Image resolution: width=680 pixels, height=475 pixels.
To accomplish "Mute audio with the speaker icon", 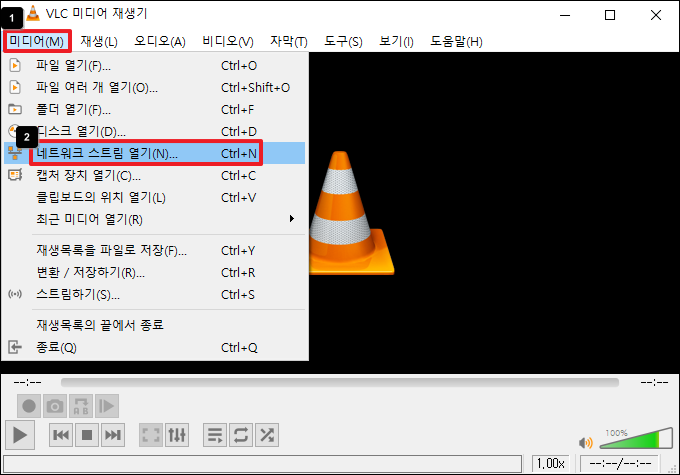I will pos(585,442).
